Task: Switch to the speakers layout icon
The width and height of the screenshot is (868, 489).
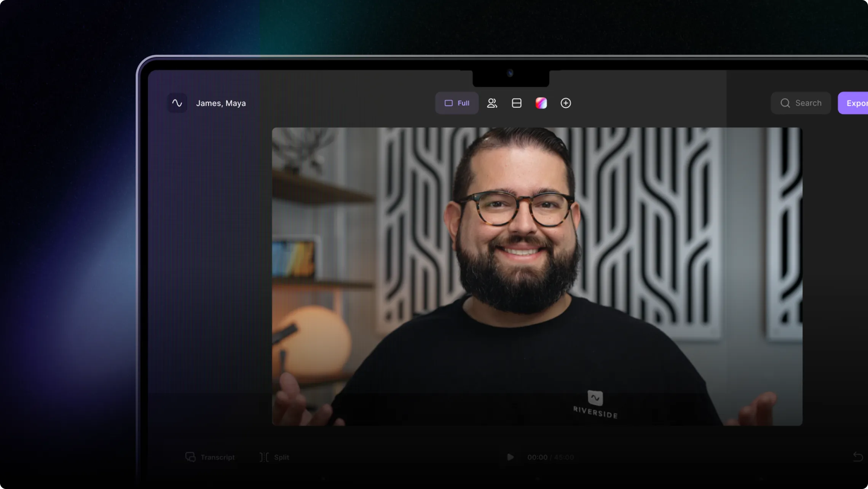Action: (x=492, y=103)
